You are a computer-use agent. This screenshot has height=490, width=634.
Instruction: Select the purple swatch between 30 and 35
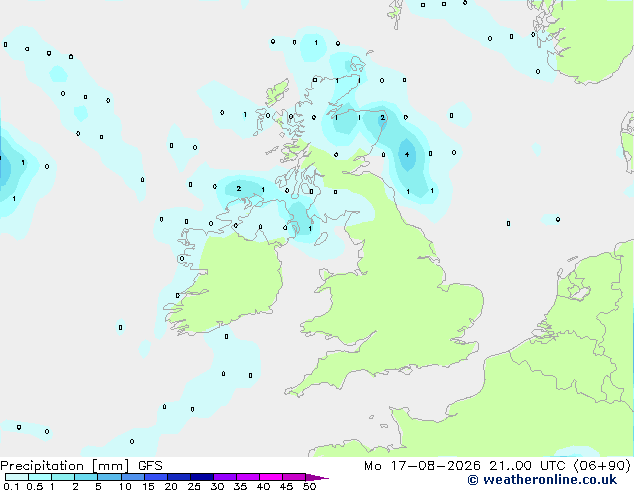coord(224,477)
